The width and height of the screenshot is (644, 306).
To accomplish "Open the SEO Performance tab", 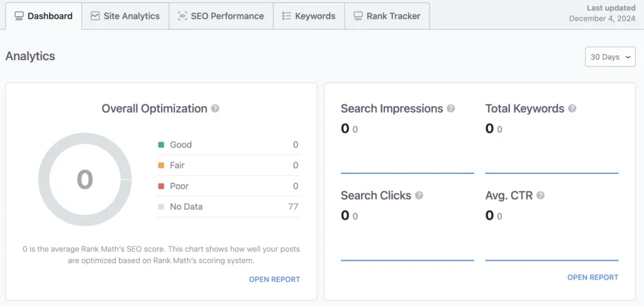I will click(x=227, y=16).
